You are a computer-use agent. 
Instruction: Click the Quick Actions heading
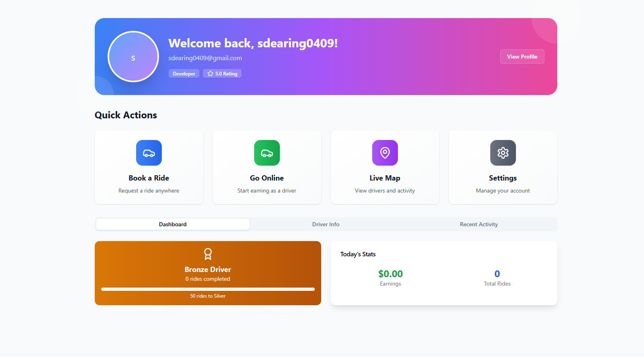click(126, 115)
